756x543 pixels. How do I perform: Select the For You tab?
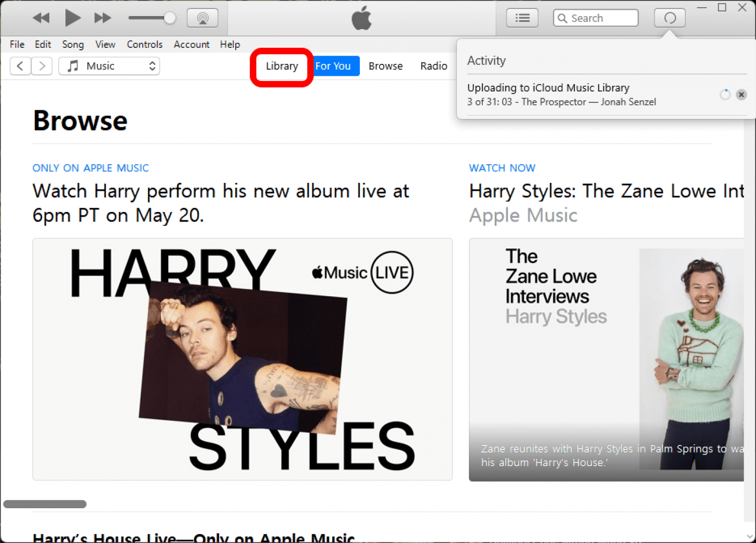(x=333, y=66)
